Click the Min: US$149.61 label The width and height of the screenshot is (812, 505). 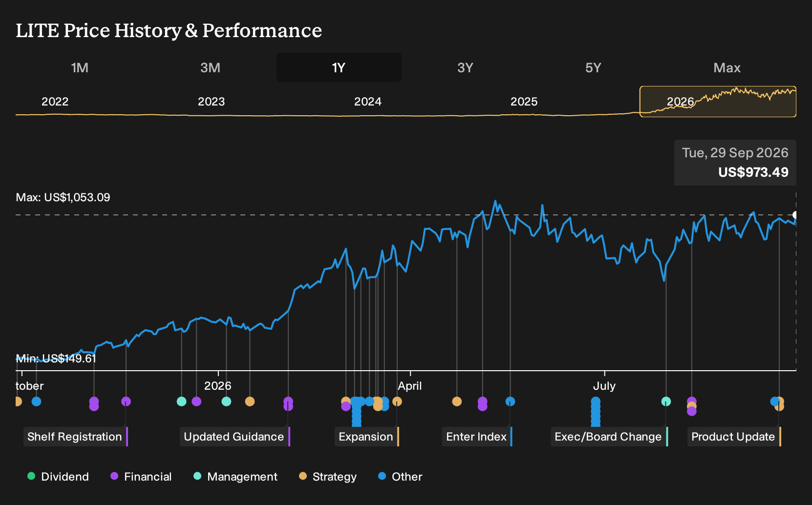pos(56,358)
